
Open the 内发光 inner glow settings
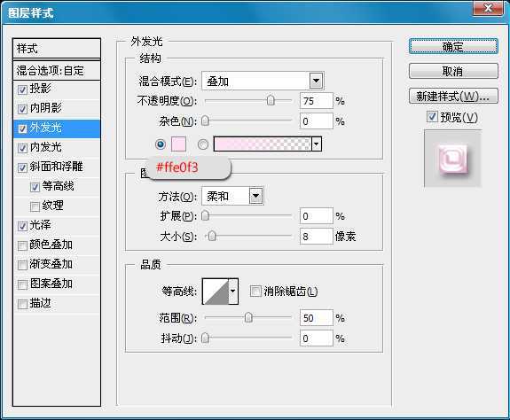pos(45,147)
